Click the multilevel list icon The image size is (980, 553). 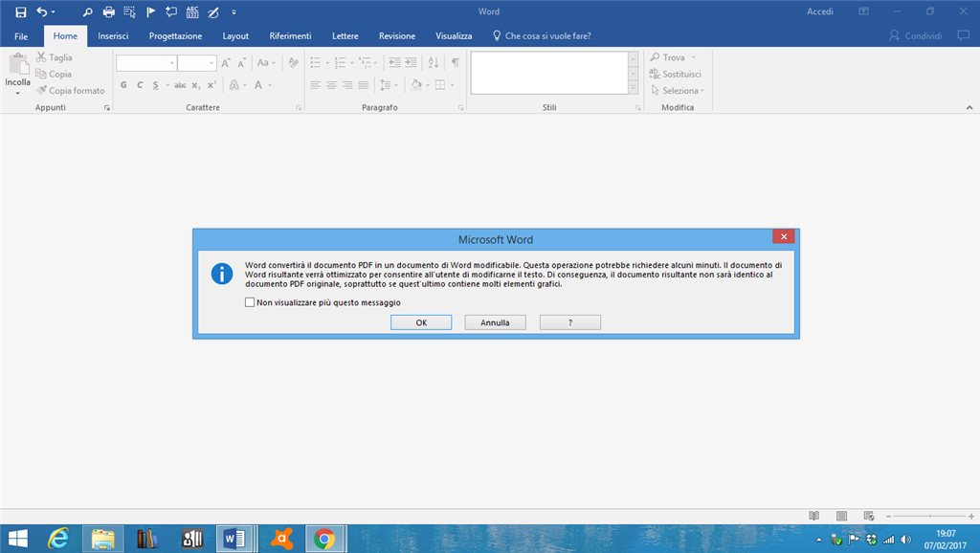click(x=365, y=63)
